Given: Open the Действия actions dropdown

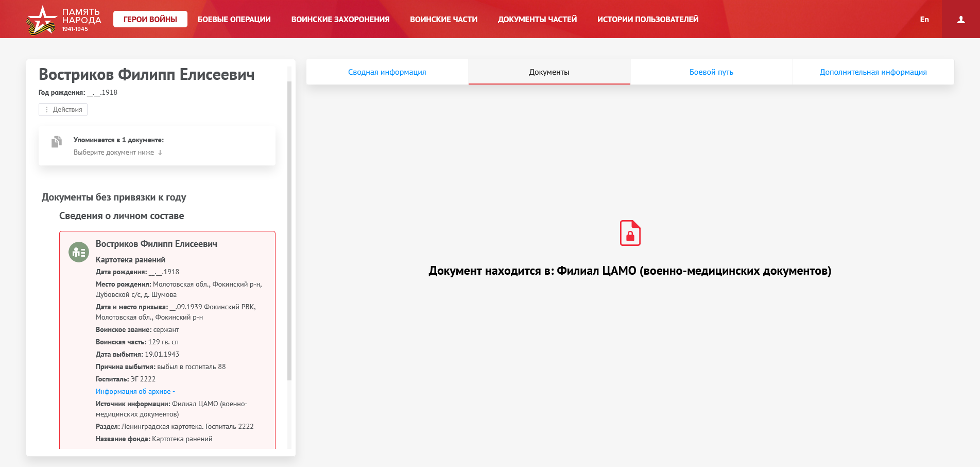Looking at the screenshot, I should point(63,110).
